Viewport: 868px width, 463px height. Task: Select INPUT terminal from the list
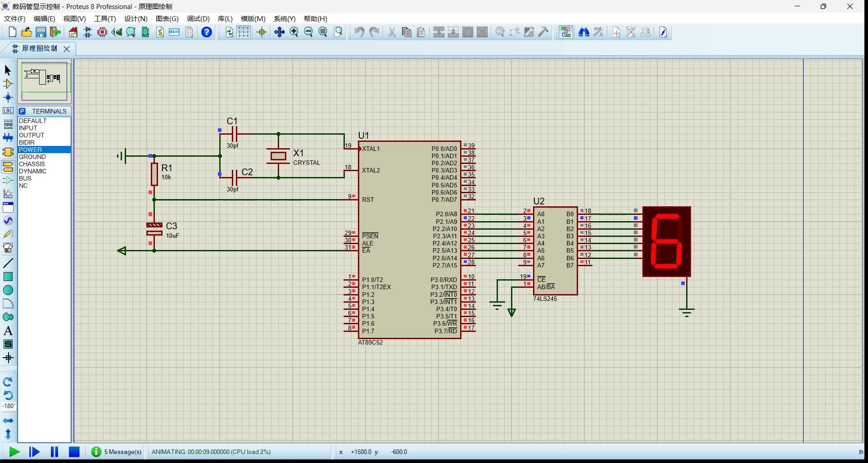(28, 128)
